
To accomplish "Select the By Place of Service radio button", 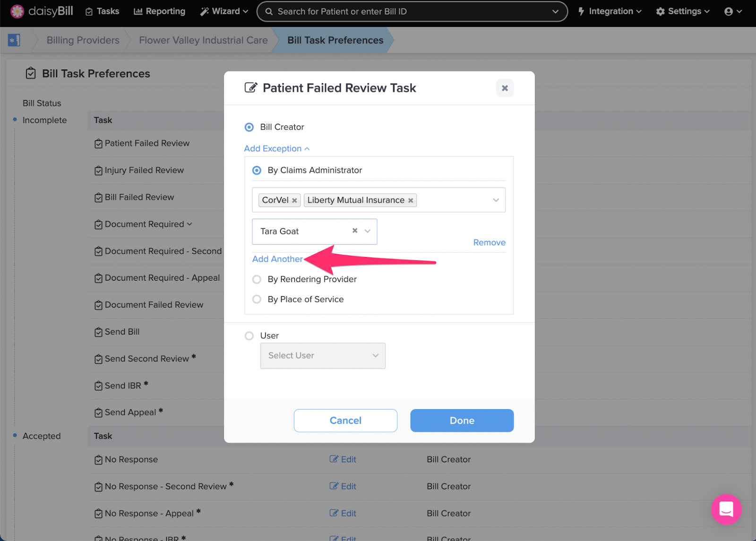I will [257, 299].
